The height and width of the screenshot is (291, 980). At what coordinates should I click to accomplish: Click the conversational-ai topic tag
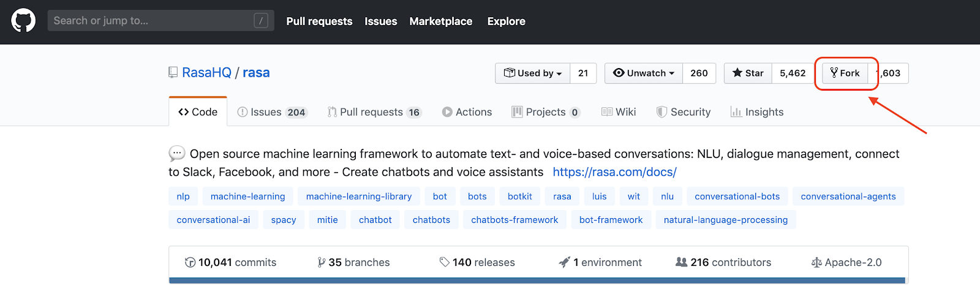213,220
